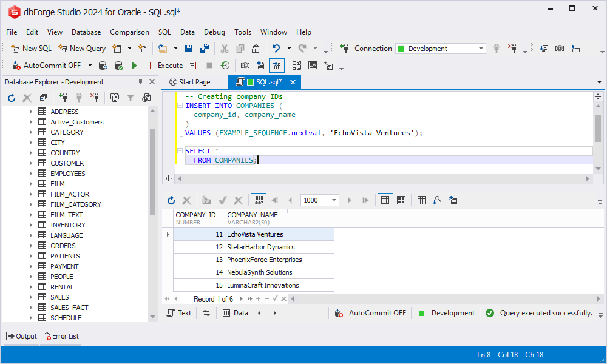This screenshot has width=607, height=364.
Task: Click the New Query toolbar button
Action: [x=82, y=49]
